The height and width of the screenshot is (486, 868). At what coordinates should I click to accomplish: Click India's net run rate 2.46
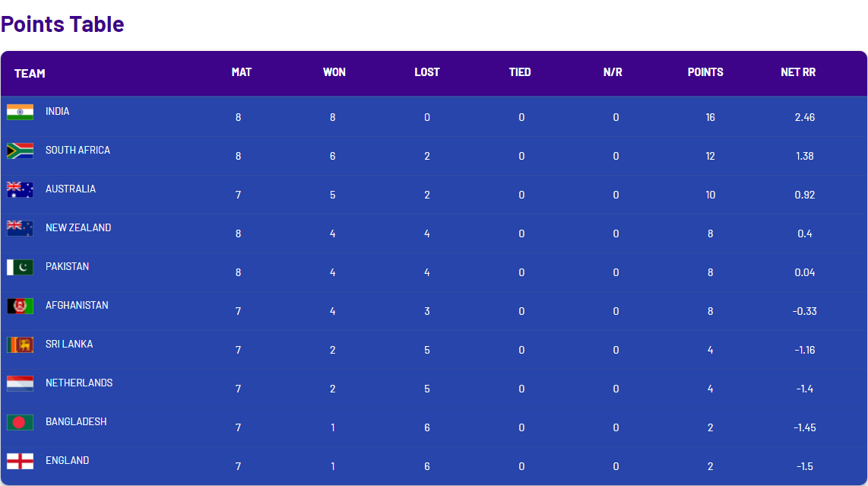(x=805, y=117)
